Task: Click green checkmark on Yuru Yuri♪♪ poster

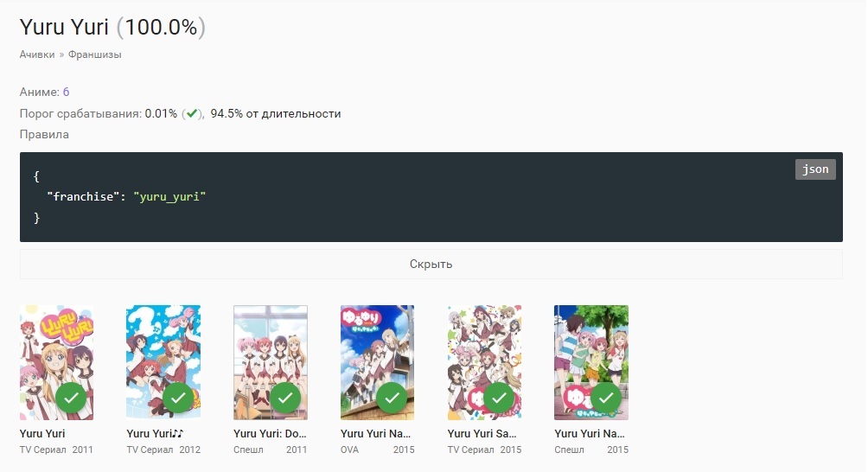Action: (178, 398)
